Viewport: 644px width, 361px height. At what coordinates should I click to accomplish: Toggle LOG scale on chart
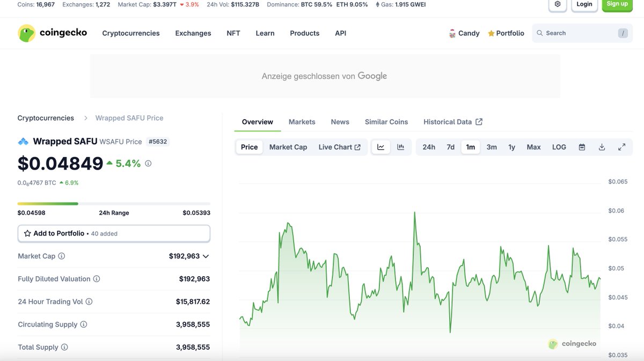pos(559,147)
